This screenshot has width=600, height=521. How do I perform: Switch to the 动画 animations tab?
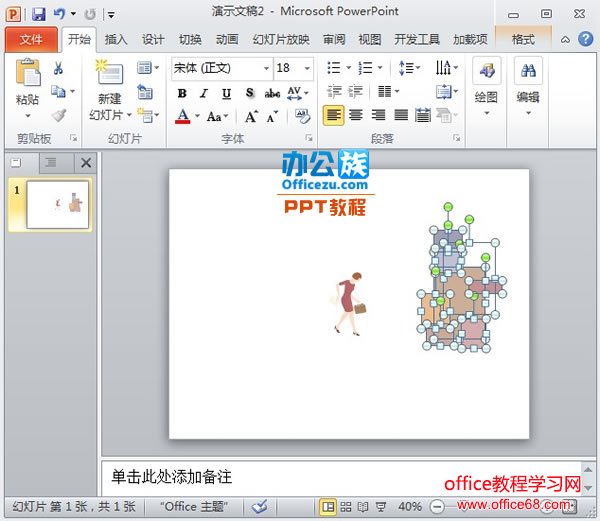point(227,39)
